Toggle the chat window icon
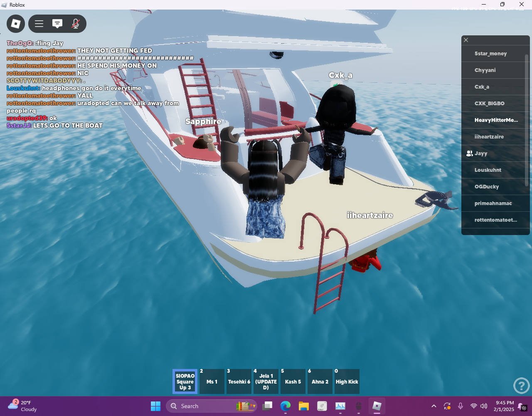Viewport: 532px width, 416px height. pyautogui.click(x=57, y=24)
